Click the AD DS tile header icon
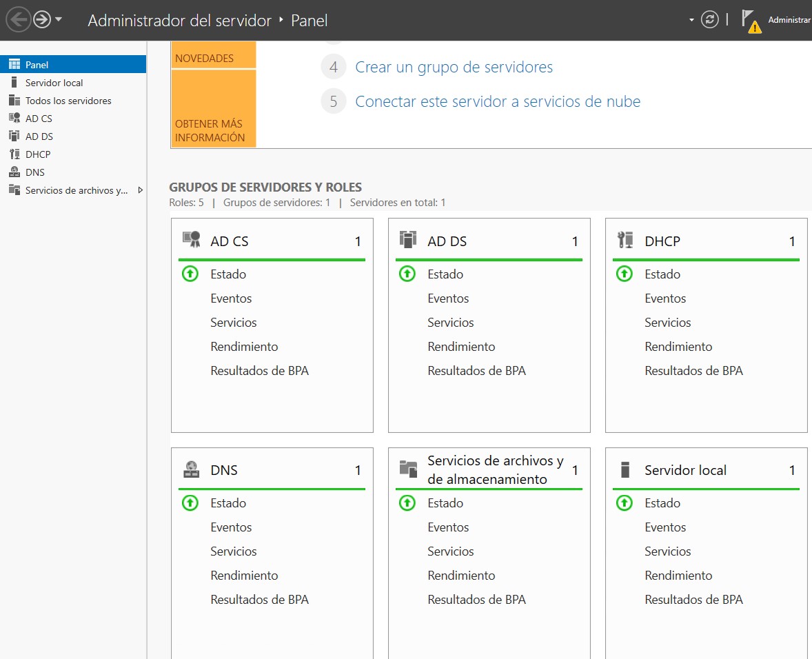 click(408, 239)
